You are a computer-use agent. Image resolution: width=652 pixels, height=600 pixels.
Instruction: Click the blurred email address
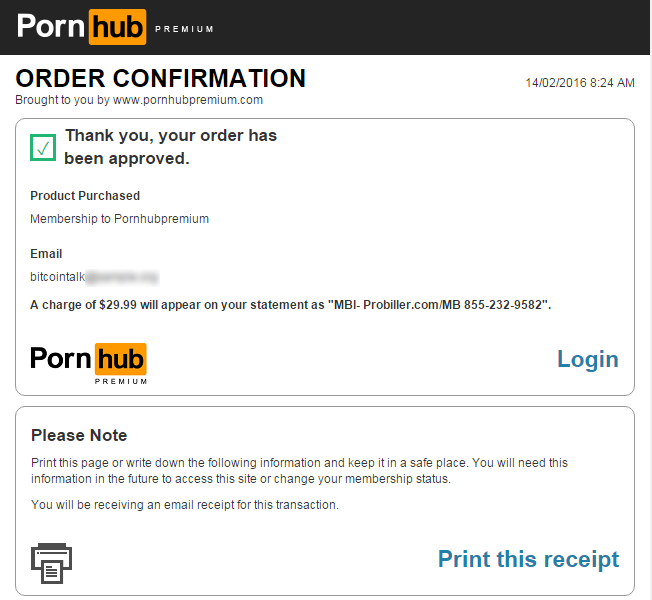click(x=122, y=277)
